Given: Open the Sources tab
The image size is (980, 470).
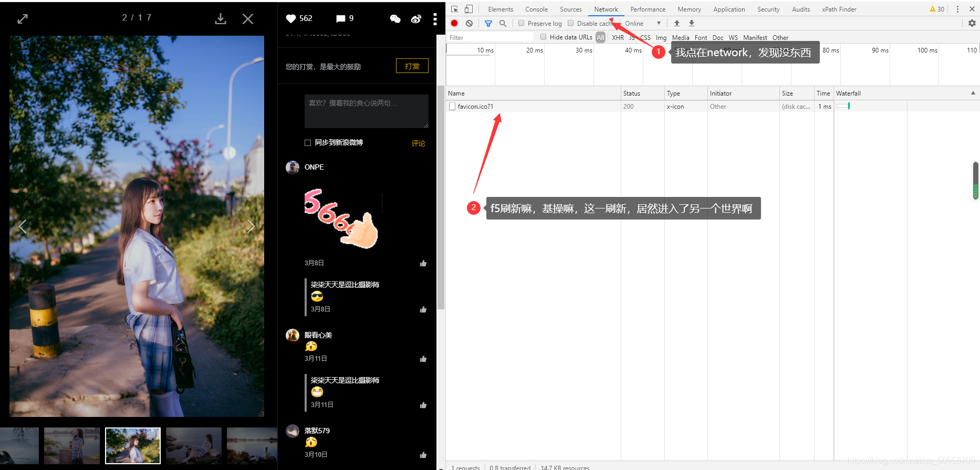Looking at the screenshot, I should point(571,9).
